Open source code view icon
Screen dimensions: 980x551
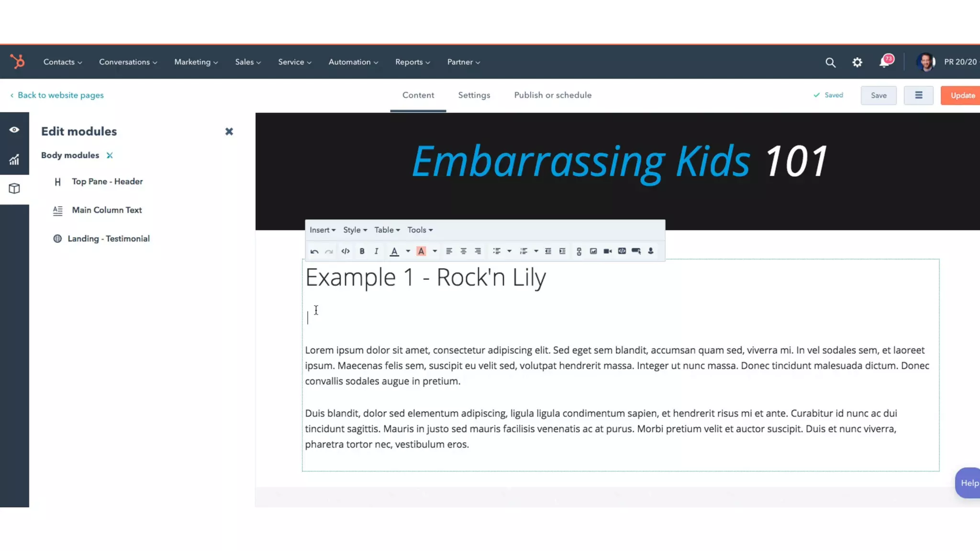coord(345,251)
